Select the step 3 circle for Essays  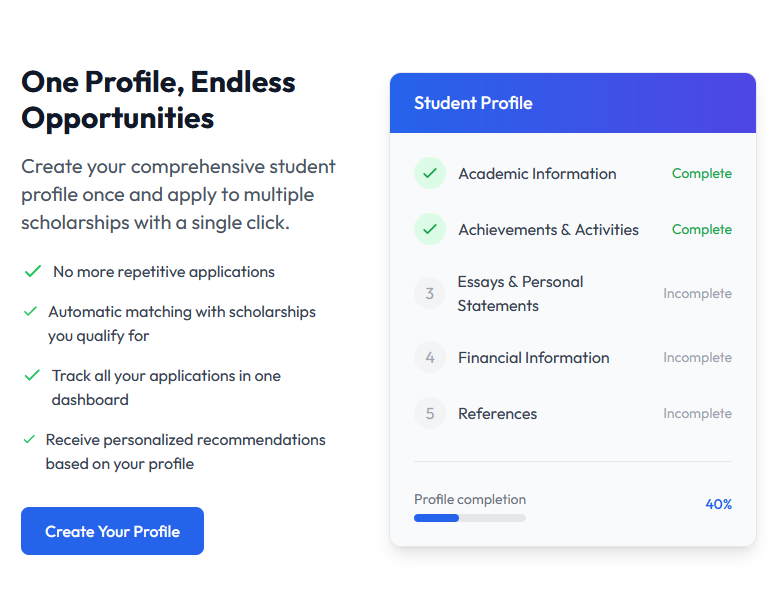point(430,294)
